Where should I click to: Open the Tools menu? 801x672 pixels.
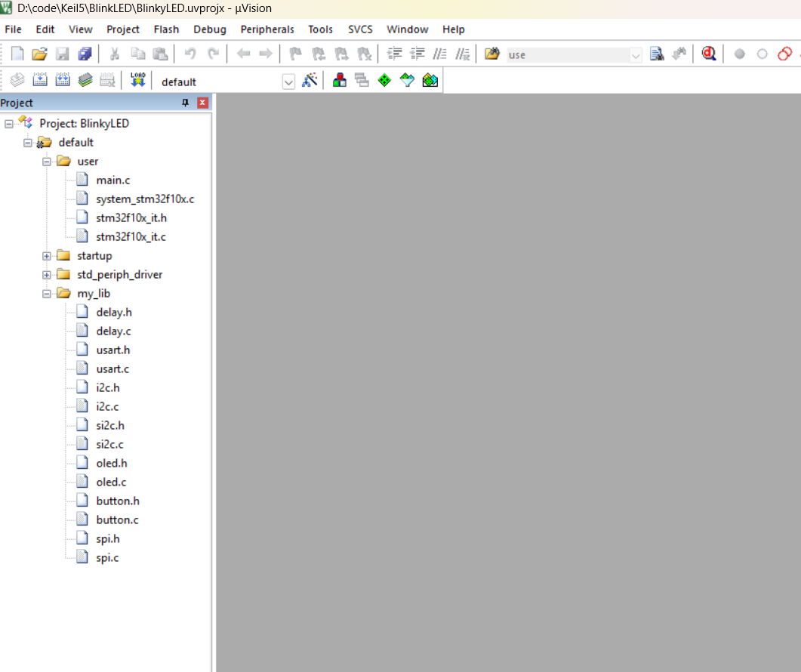[320, 29]
